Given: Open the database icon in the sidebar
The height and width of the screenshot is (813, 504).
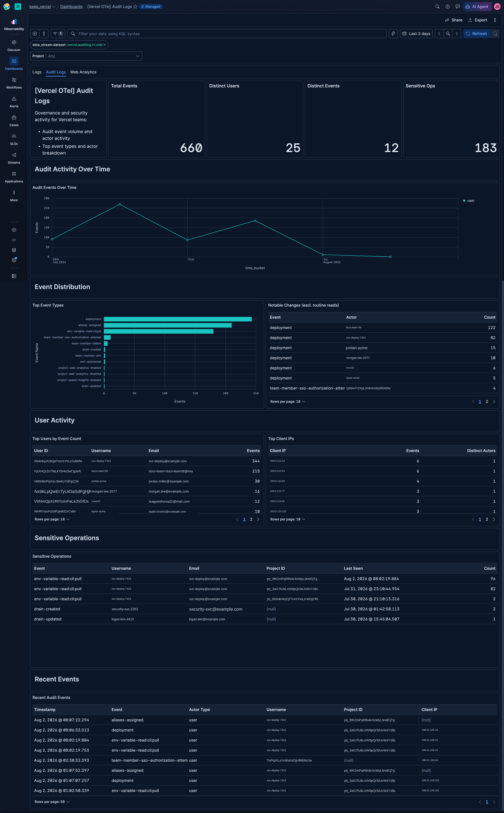Looking at the screenshot, I should [x=14, y=250].
